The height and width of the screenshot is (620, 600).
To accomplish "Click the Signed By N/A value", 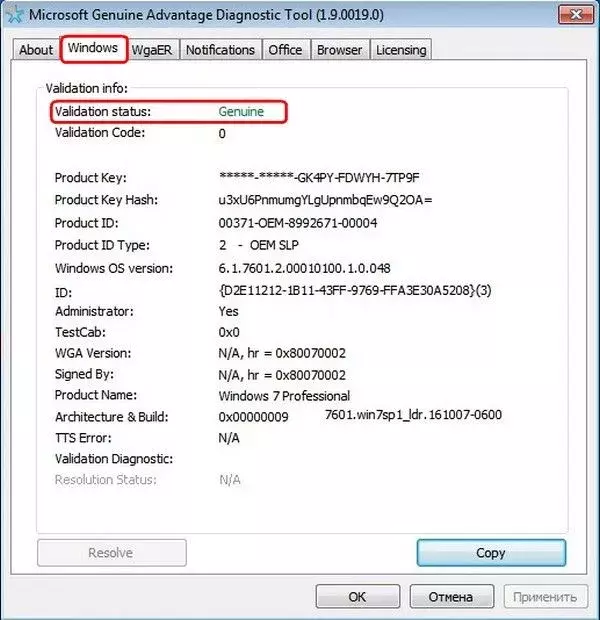I will tap(282, 375).
